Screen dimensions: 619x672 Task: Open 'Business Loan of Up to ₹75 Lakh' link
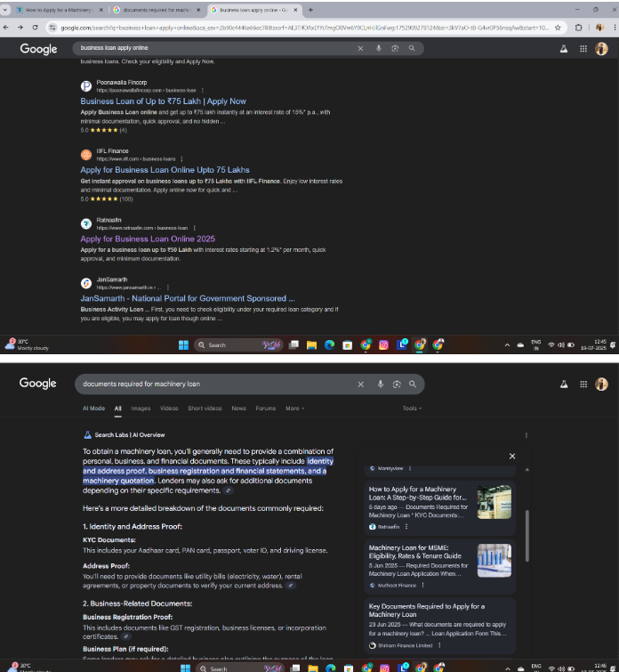tap(164, 101)
